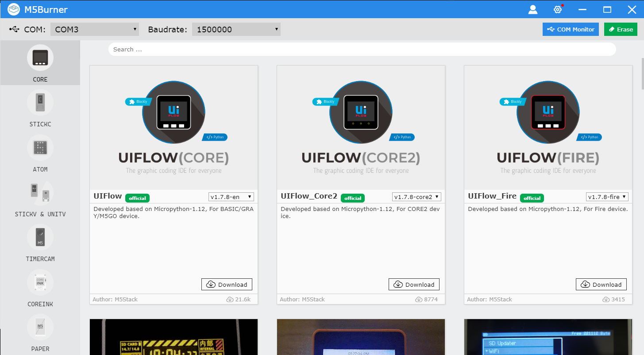
Task: Click the UIFLOW(FIRE) banner image
Action: (548, 128)
